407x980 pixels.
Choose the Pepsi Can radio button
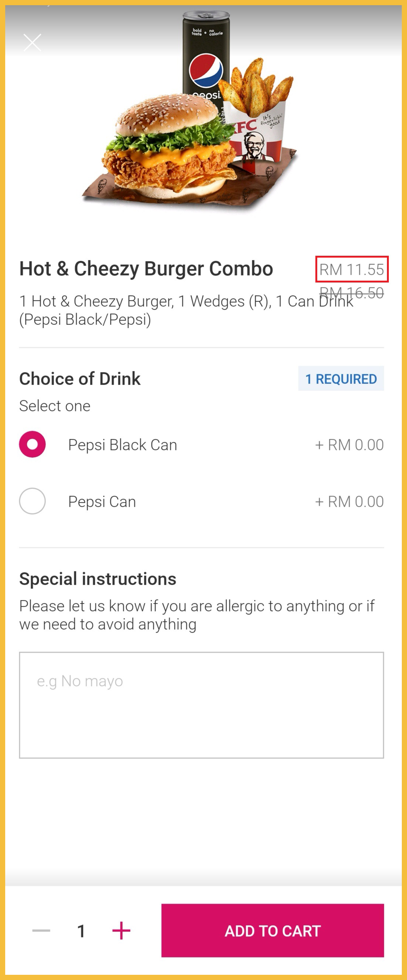(x=32, y=501)
